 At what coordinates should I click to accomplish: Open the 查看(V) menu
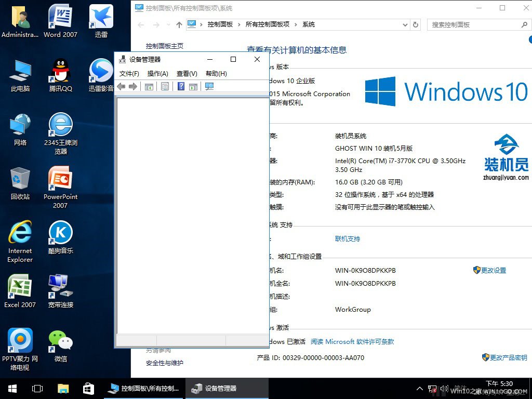[187, 74]
